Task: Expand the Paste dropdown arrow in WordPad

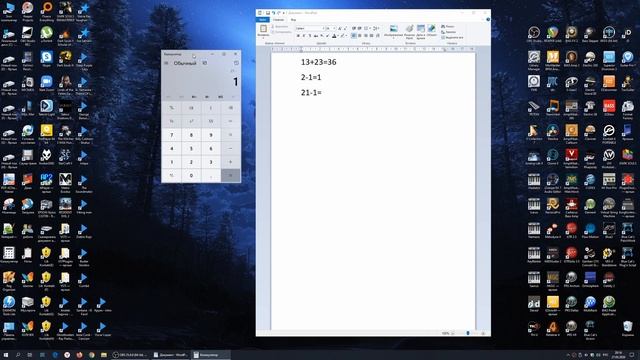Action: 263,37
